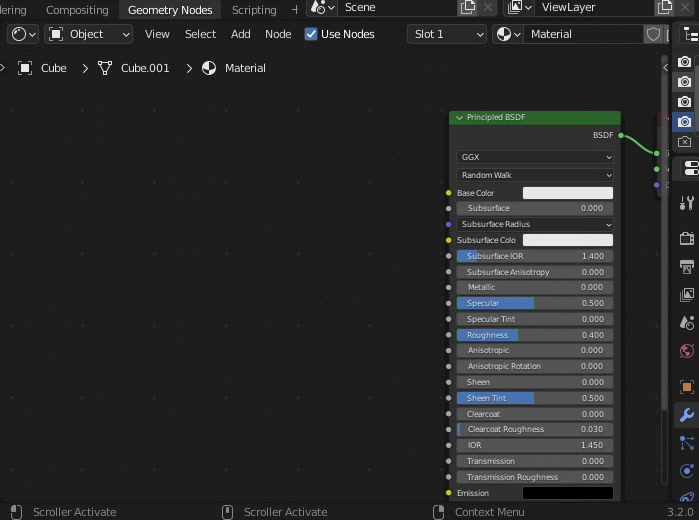
Task: Open the Add menu
Action: click(x=240, y=34)
